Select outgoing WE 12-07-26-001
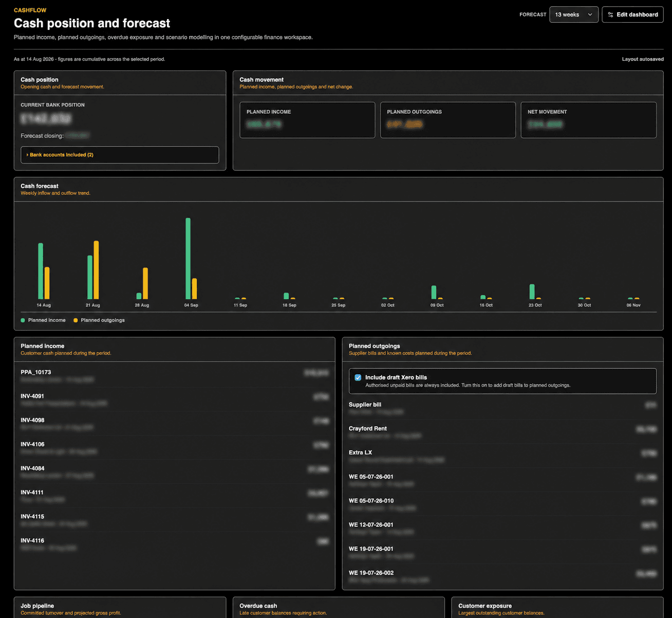672x618 pixels. 502,529
